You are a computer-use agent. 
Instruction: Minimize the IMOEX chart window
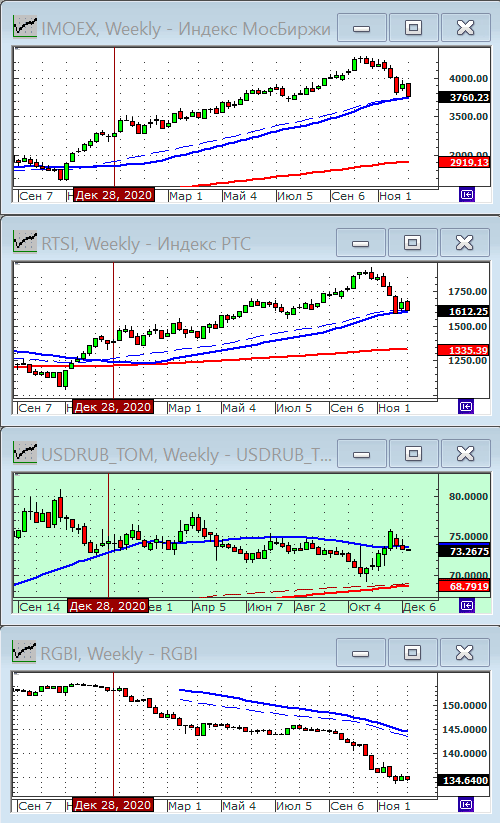[x=361, y=27]
